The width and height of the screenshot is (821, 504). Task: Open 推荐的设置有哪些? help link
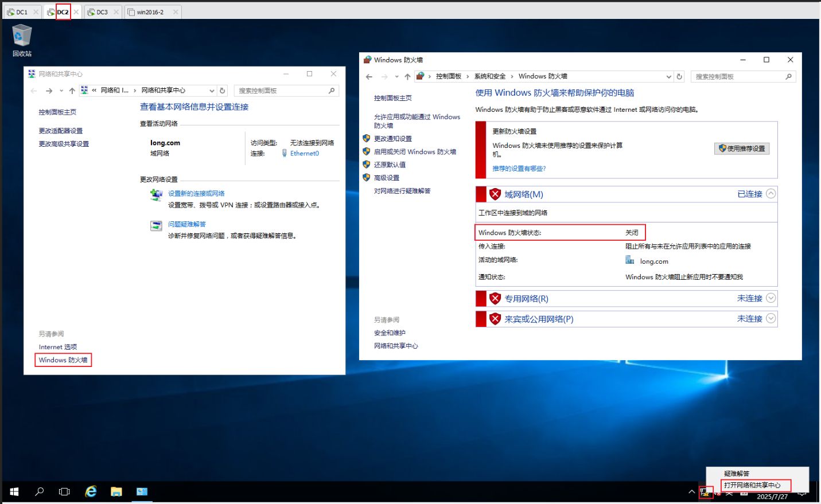519,169
